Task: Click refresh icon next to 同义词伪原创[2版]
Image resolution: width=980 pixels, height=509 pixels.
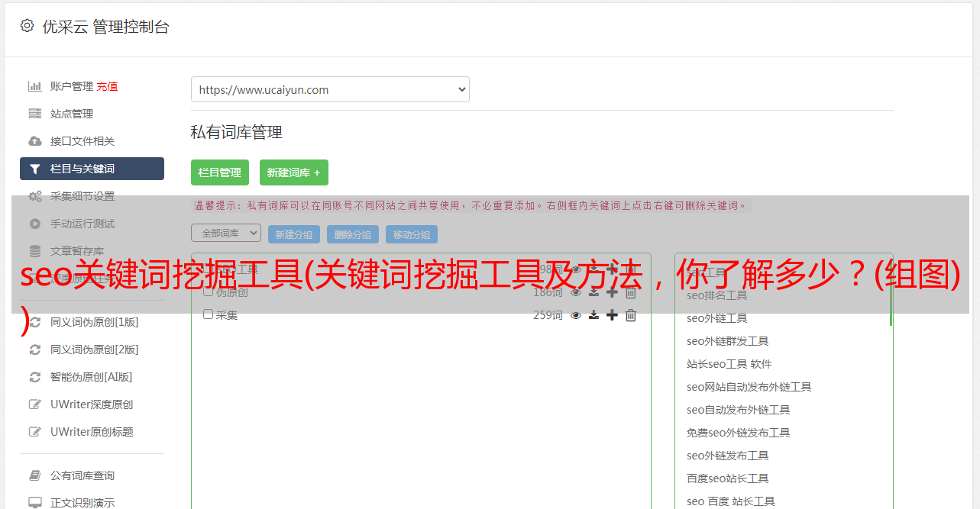Action: pyautogui.click(x=35, y=350)
